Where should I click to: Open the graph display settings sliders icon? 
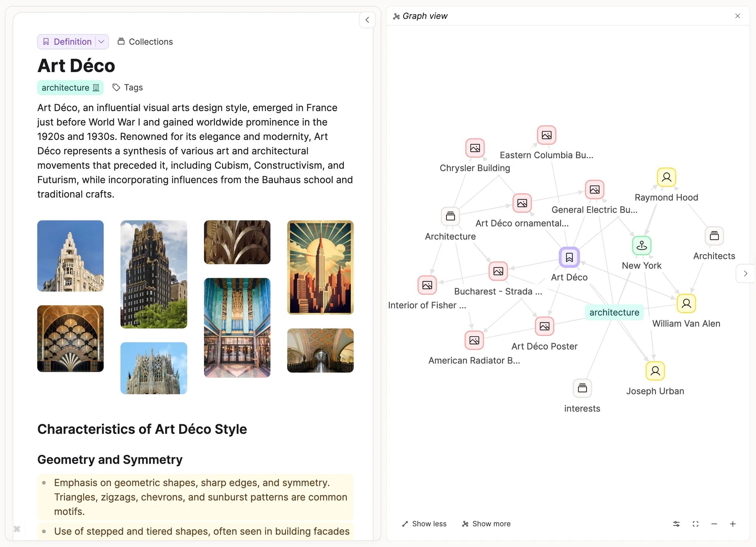point(676,524)
